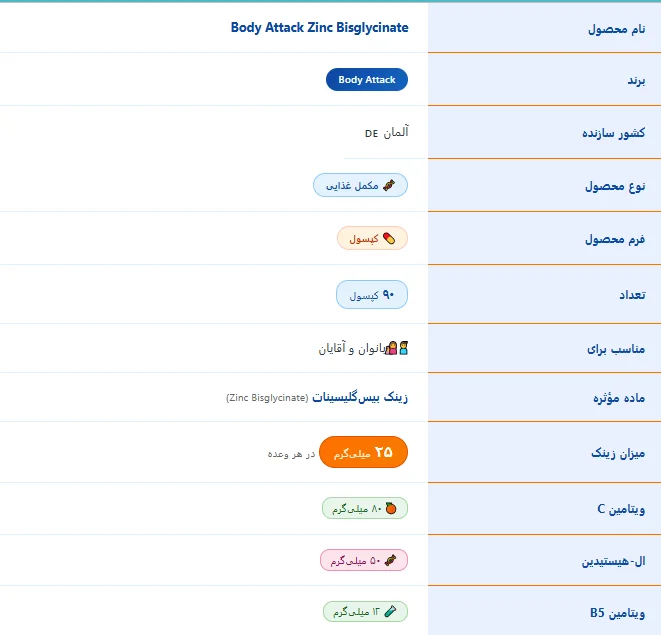Click the زینک بیس‌گلیسینات active ingredient text
This screenshot has width=661, height=635.
(x=360, y=397)
